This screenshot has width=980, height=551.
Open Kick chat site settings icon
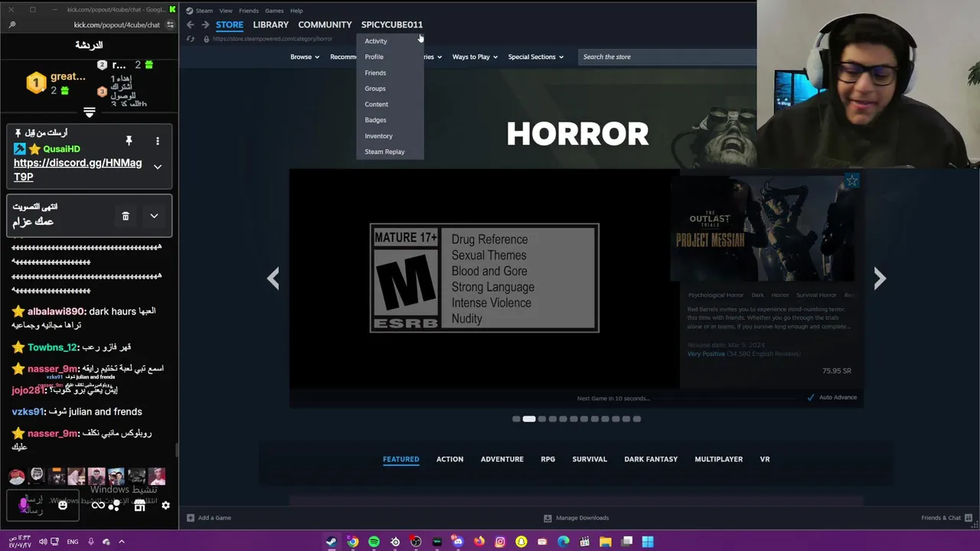click(x=170, y=24)
